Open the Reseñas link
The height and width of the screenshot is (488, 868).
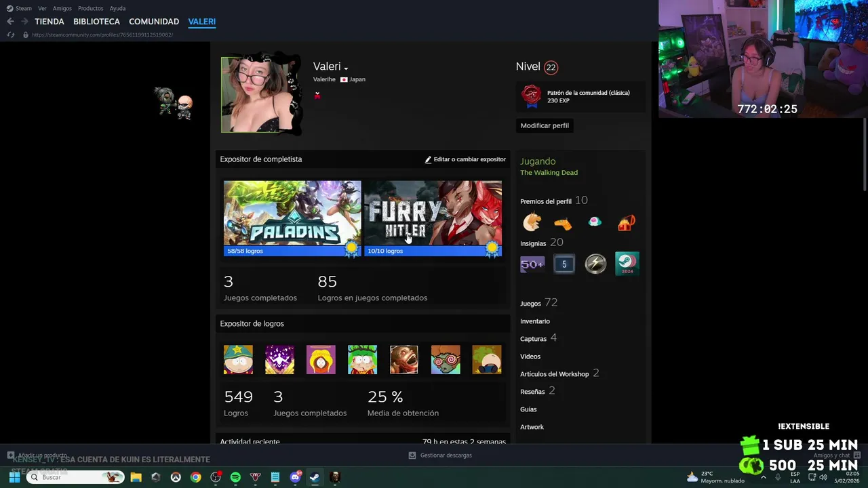[x=537, y=391]
